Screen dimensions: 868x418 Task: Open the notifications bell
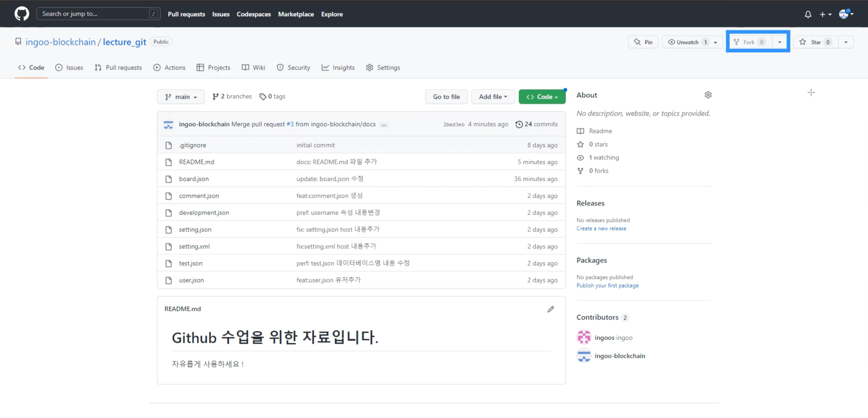[x=808, y=14]
